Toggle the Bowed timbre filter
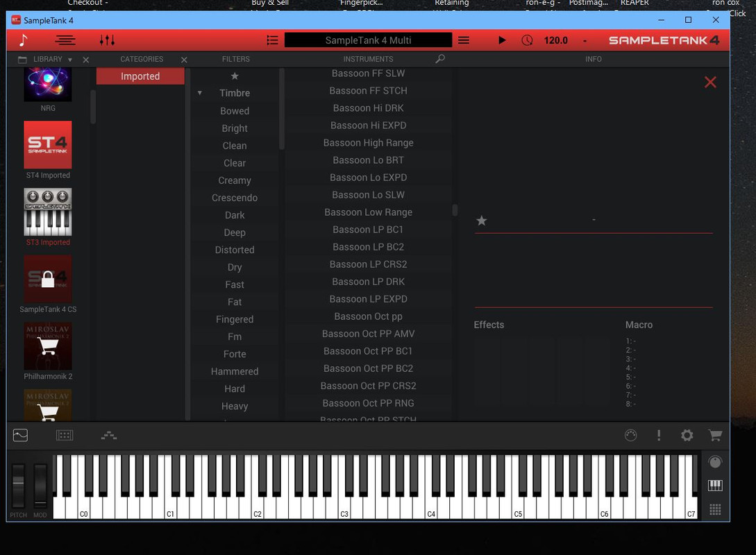 point(235,111)
